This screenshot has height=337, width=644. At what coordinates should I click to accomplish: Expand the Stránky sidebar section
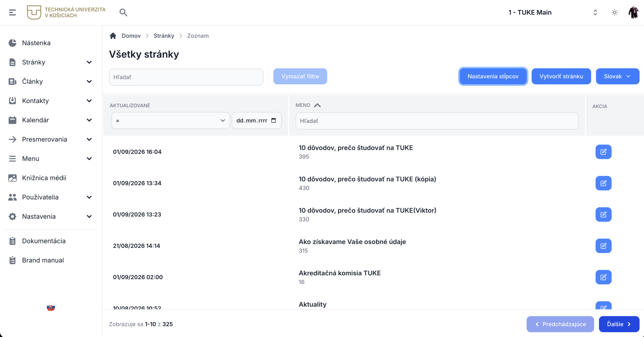[x=51, y=62]
